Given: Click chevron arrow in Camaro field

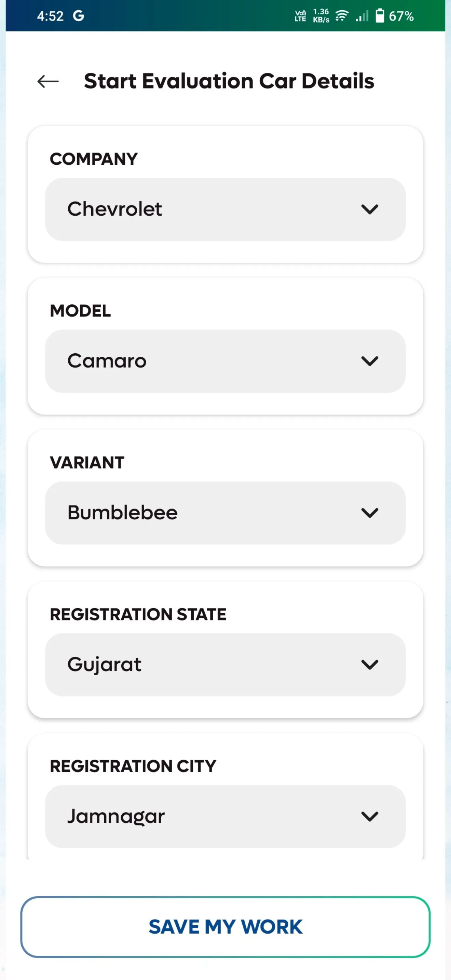Looking at the screenshot, I should 370,361.
